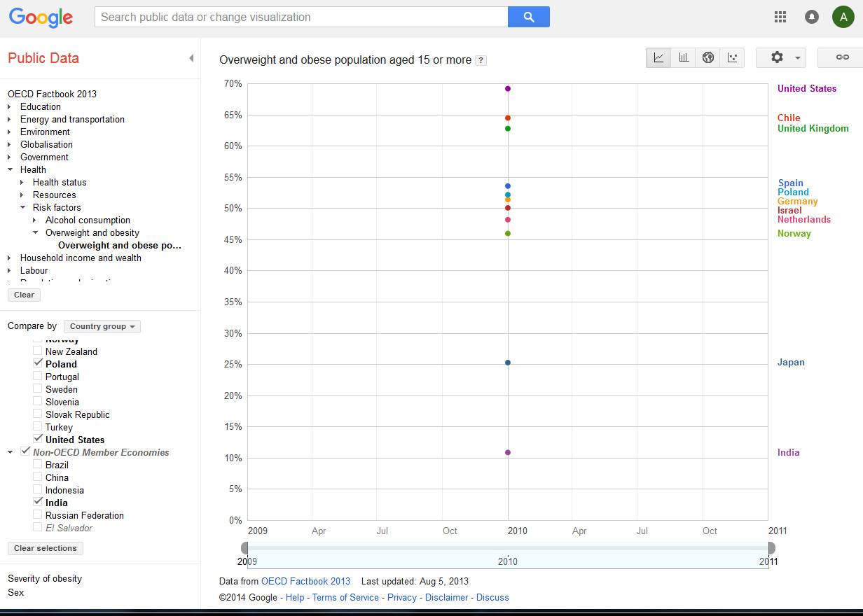Viewport: 863px width, 616px height.
Task: Expand the Environment category
Action: pyautogui.click(x=10, y=132)
